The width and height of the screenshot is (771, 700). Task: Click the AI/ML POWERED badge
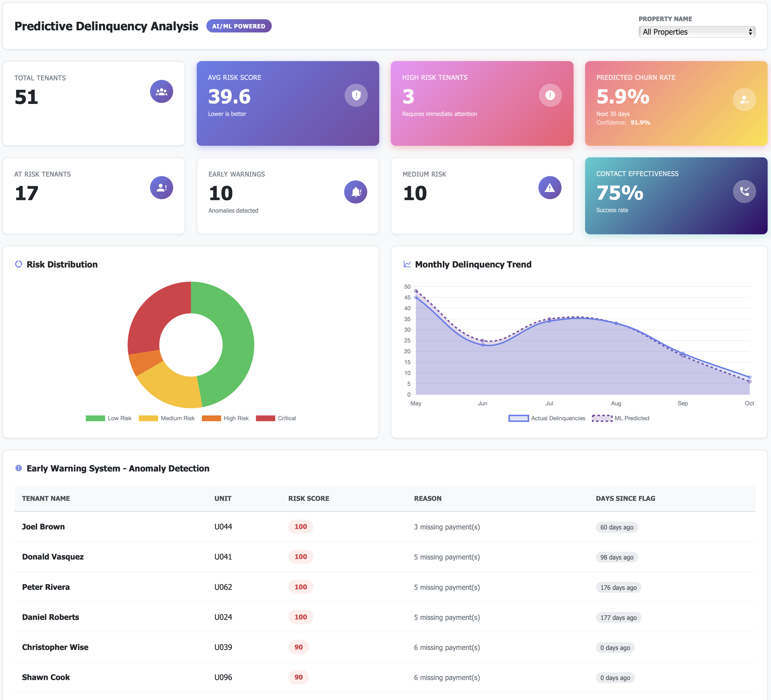(x=239, y=26)
